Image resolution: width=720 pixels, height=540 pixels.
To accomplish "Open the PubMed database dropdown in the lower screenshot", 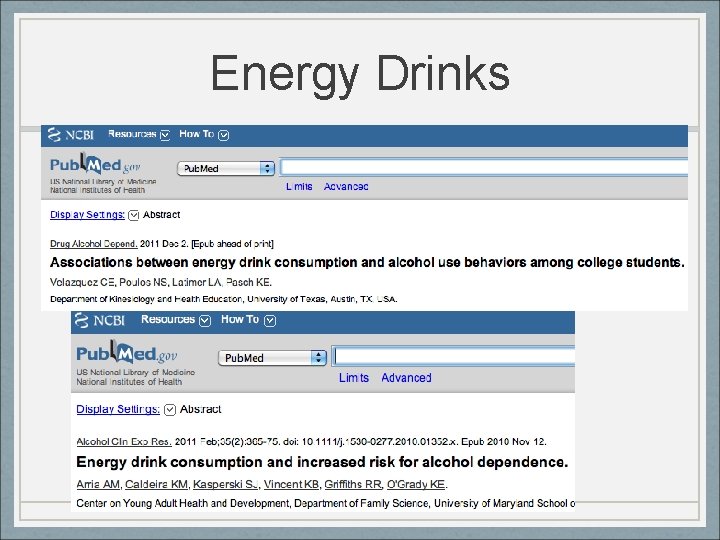I will click(272, 358).
